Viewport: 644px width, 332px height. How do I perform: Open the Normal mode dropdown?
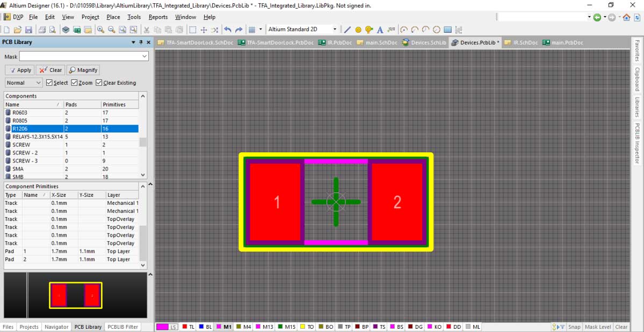tap(24, 83)
